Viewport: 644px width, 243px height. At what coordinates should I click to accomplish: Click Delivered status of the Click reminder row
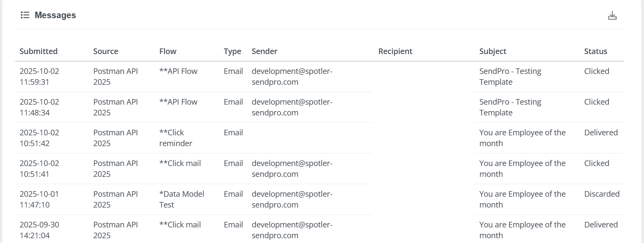(601, 133)
